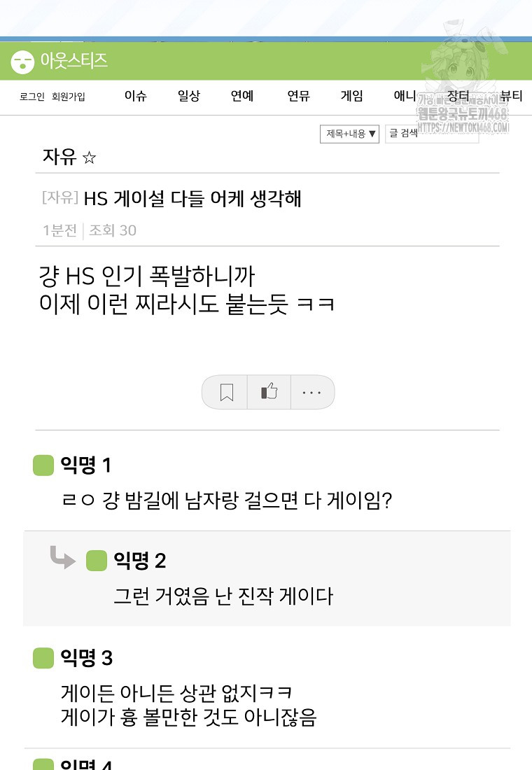Image resolution: width=532 pixels, height=770 pixels.
Task: Open the three-dots more options button
Action: click(x=311, y=393)
